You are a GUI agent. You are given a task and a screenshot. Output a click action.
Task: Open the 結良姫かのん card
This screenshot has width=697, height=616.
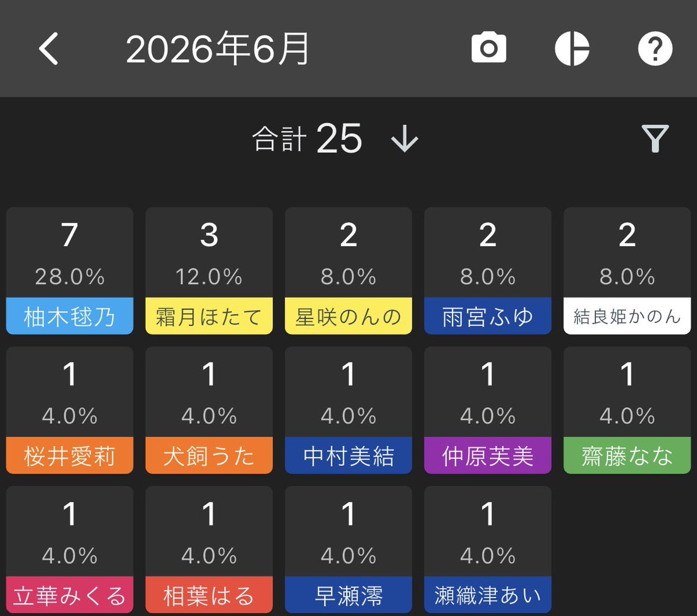click(x=627, y=271)
